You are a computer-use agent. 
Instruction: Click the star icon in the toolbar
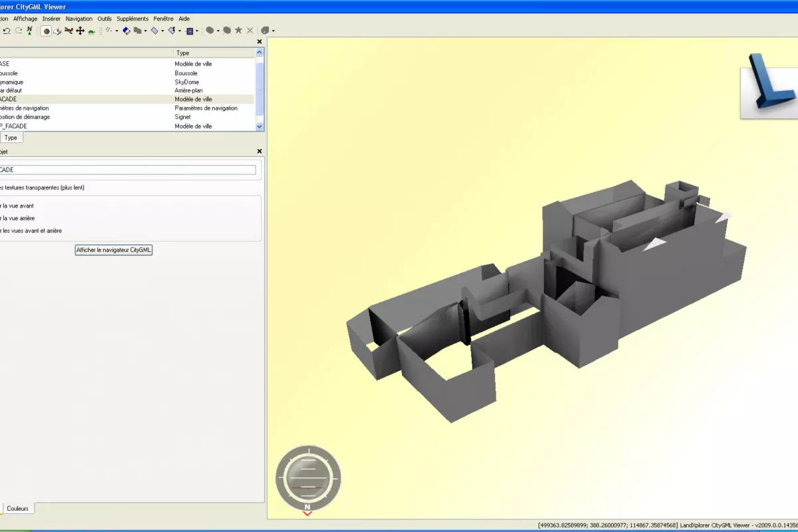tap(238, 31)
